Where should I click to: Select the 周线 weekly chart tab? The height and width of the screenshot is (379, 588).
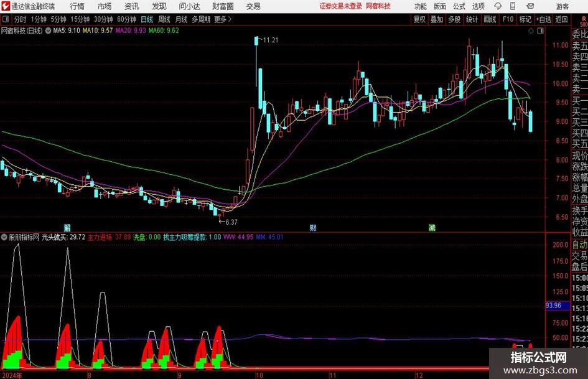[164, 19]
